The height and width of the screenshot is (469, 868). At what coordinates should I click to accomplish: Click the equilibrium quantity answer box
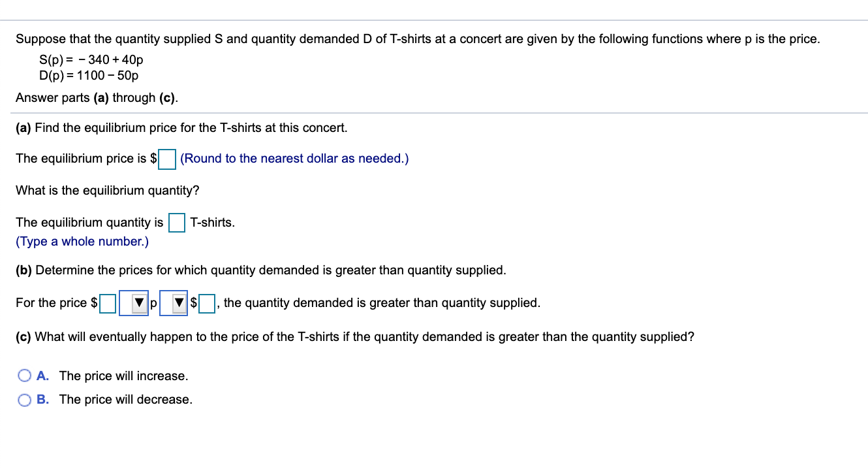click(177, 222)
